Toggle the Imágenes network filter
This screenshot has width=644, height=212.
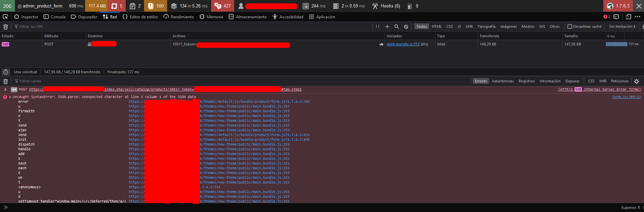(508, 26)
